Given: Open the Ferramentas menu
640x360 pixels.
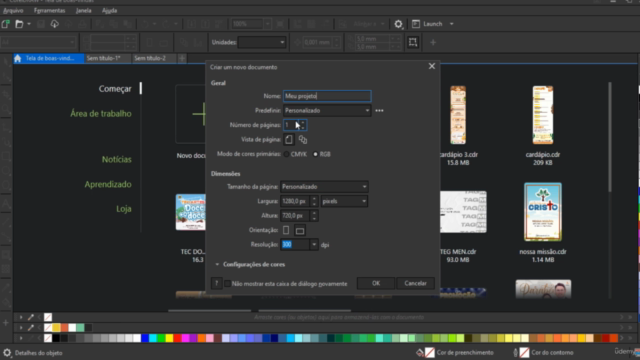Looking at the screenshot, I should pos(49,11).
